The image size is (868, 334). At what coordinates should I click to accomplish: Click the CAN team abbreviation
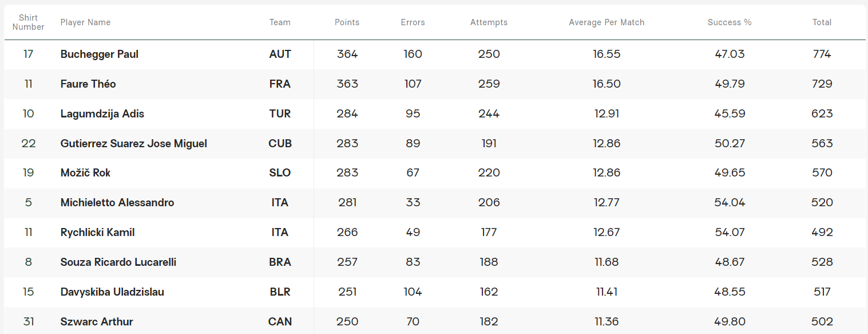[280, 322]
